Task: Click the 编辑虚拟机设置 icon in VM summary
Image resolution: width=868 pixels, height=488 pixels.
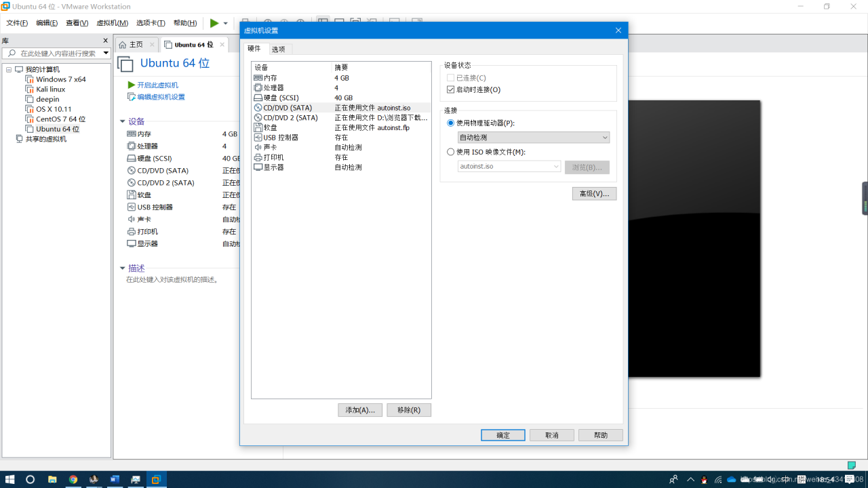Action: (x=132, y=97)
